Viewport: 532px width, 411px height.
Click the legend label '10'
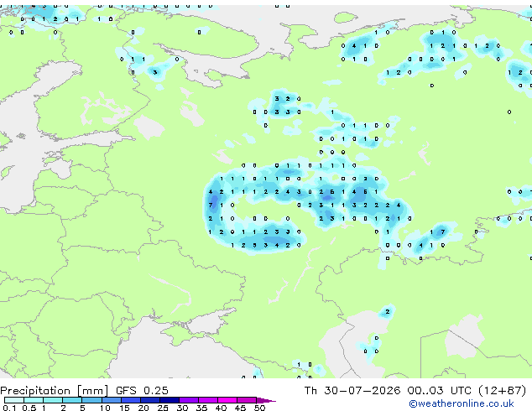click(x=105, y=408)
